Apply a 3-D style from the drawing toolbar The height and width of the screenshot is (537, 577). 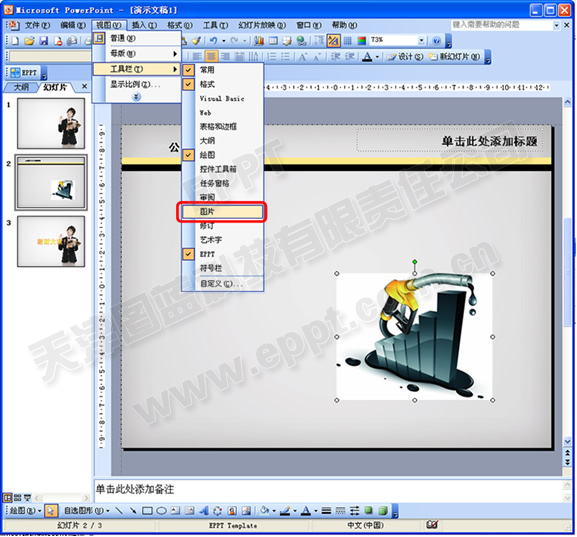[383, 511]
